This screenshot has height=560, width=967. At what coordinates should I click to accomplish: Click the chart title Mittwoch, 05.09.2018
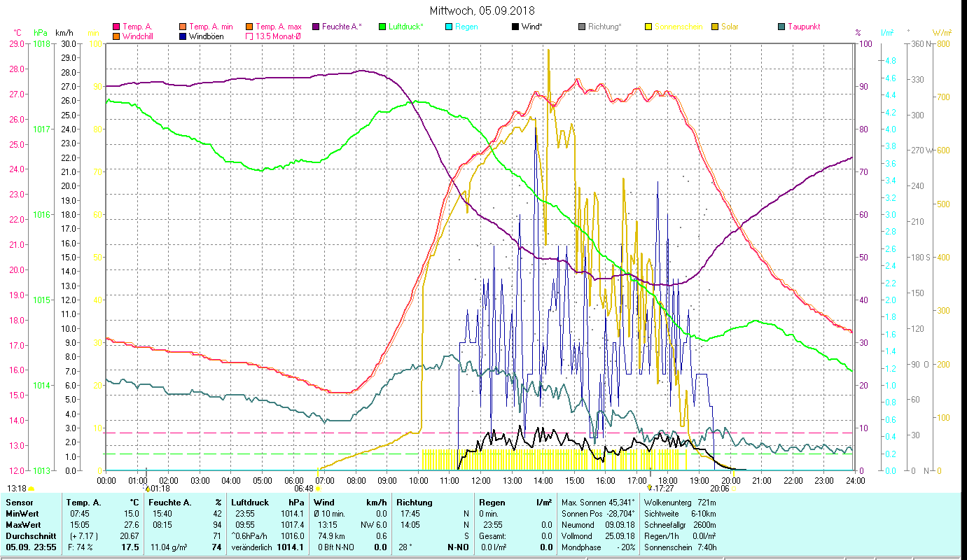[x=483, y=10]
